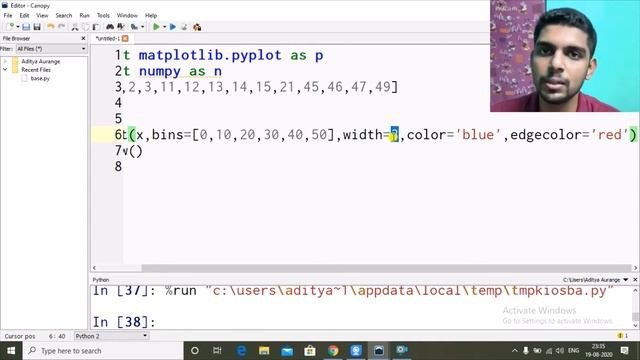Open the Window menu

[127, 16]
